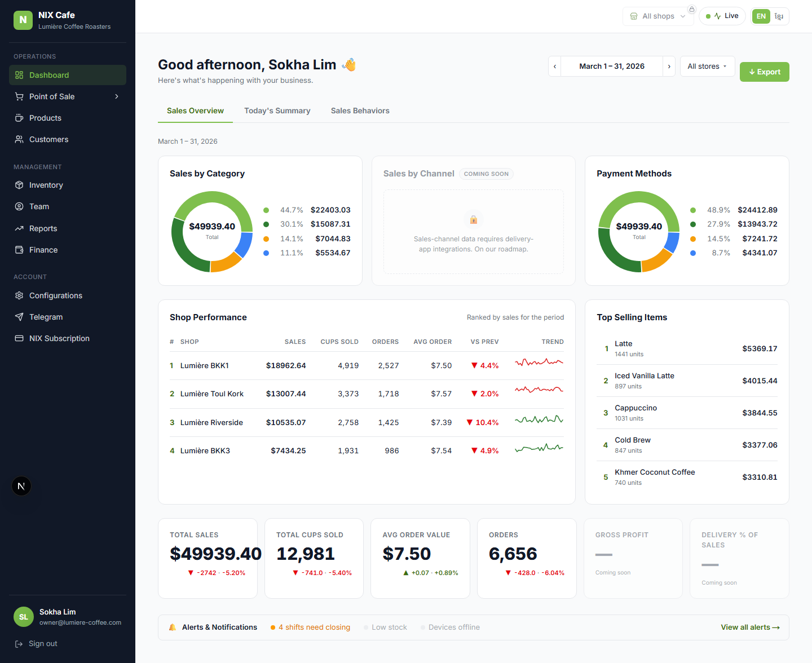This screenshot has width=812, height=663.
Task: Click the Low stock alert
Action: [385, 627]
